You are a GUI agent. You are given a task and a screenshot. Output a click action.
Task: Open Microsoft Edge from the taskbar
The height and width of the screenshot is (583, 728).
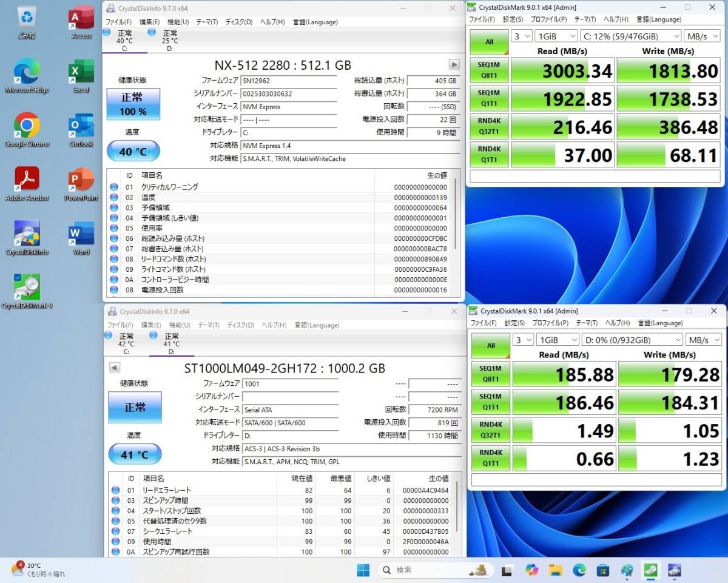(x=579, y=570)
